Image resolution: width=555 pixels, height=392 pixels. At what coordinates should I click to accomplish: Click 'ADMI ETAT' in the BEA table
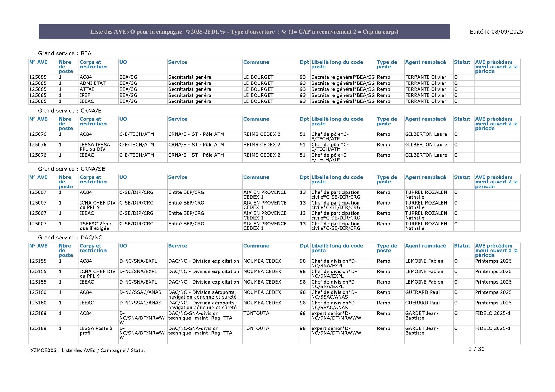(92, 83)
